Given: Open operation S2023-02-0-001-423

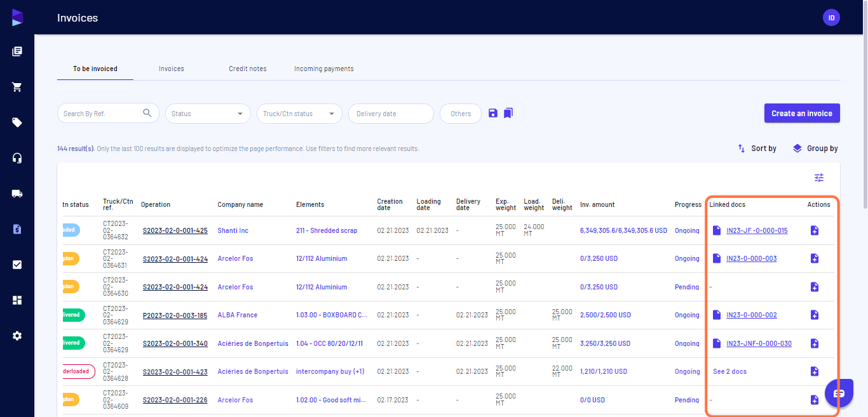Looking at the screenshot, I should pos(175,371).
